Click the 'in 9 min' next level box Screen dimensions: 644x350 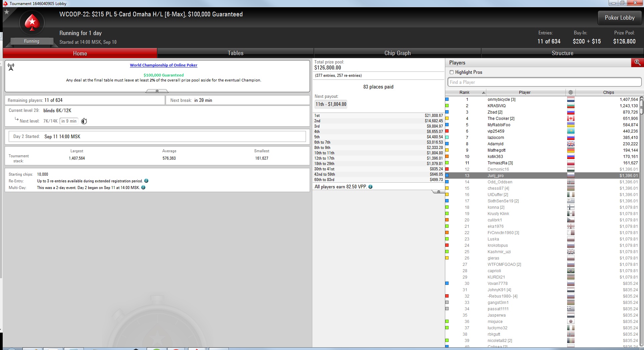tap(69, 121)
